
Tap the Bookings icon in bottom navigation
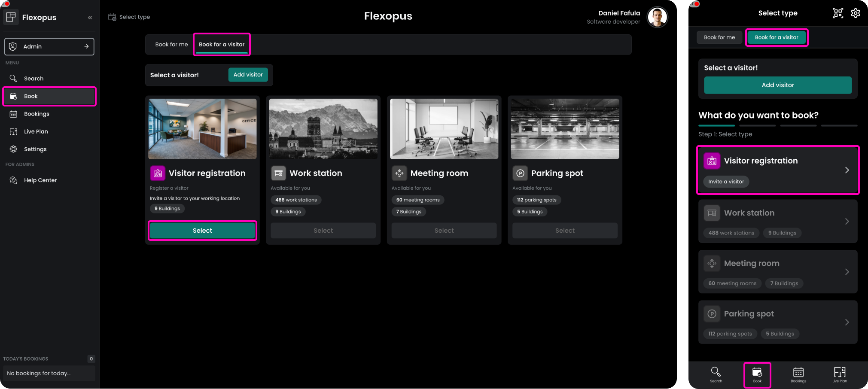pyautogui.click(x=798, y=374)
